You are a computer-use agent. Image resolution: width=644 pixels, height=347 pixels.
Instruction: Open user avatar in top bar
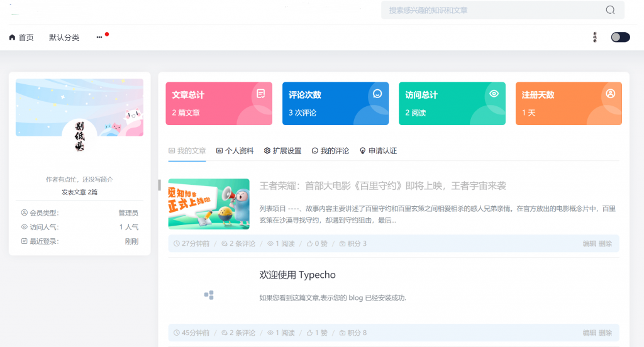click(595, 37)
